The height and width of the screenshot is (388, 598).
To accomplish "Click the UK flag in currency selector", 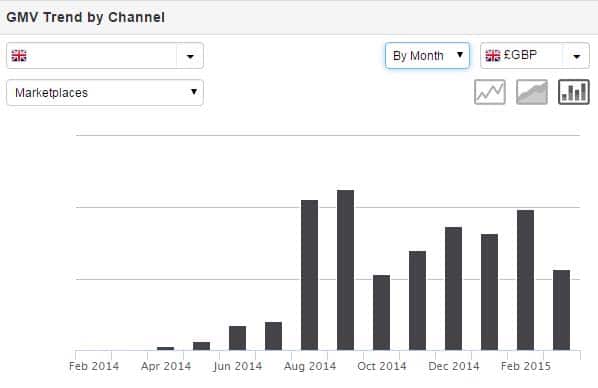I will 493,56.
